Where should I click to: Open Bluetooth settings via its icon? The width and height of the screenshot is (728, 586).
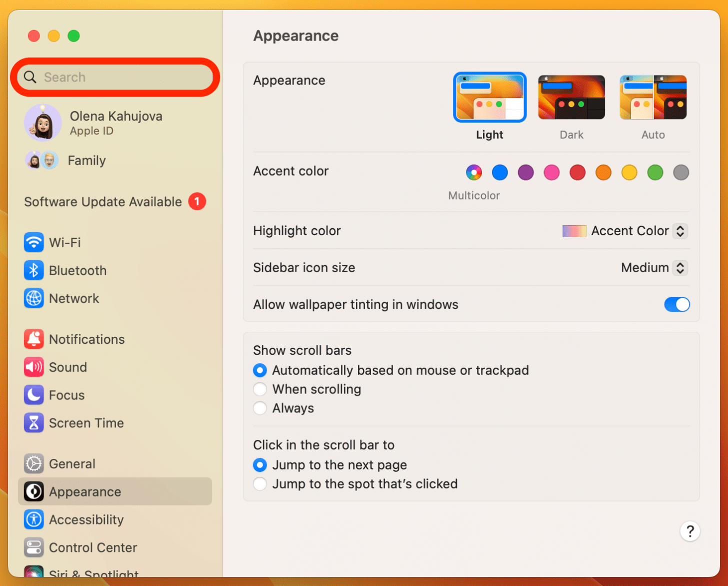(33, 271)
